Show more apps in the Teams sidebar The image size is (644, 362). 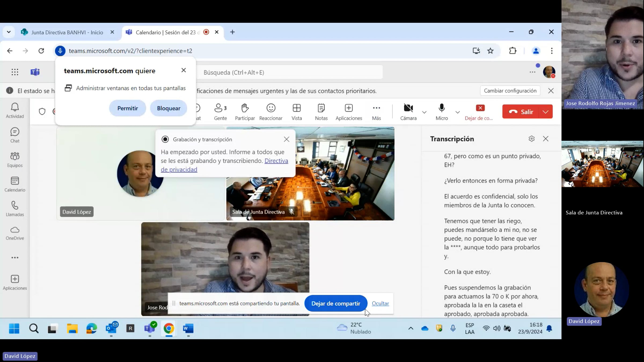coord(15,258)
